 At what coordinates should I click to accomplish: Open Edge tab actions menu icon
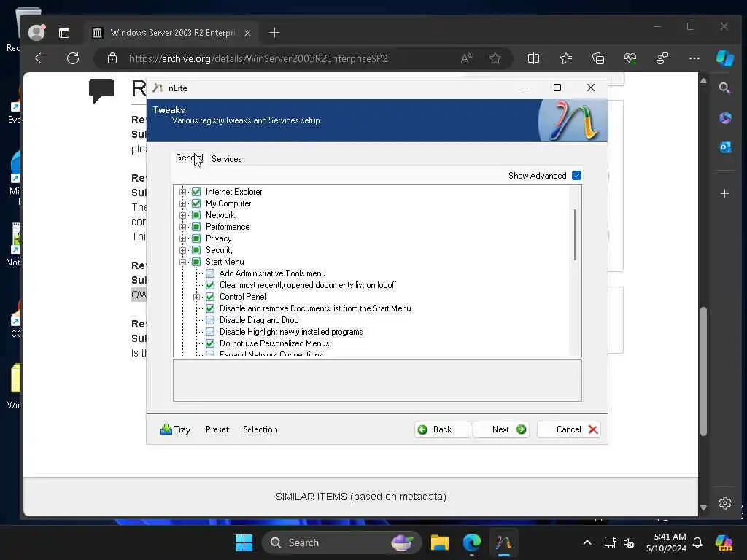(x=64, y=32)
